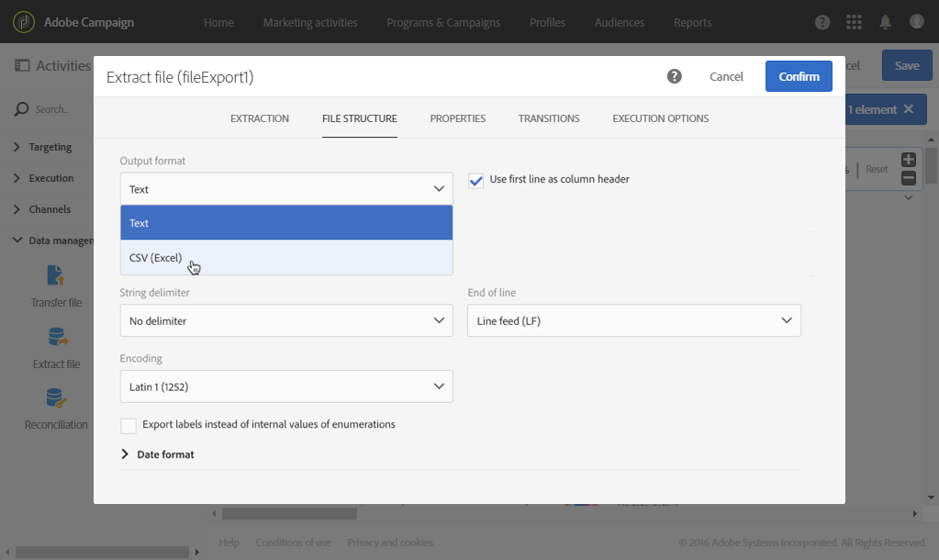Open the apps grid icon in top bar
939x560 pixels.
(854, 22)
